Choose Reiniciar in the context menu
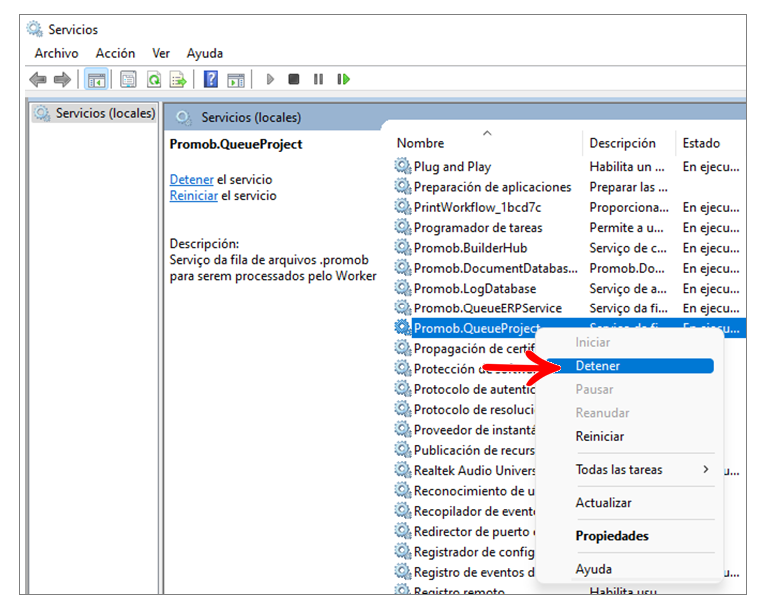Viewport: 765px width, 616px height. pyautogui.click(x=600, y=436)
